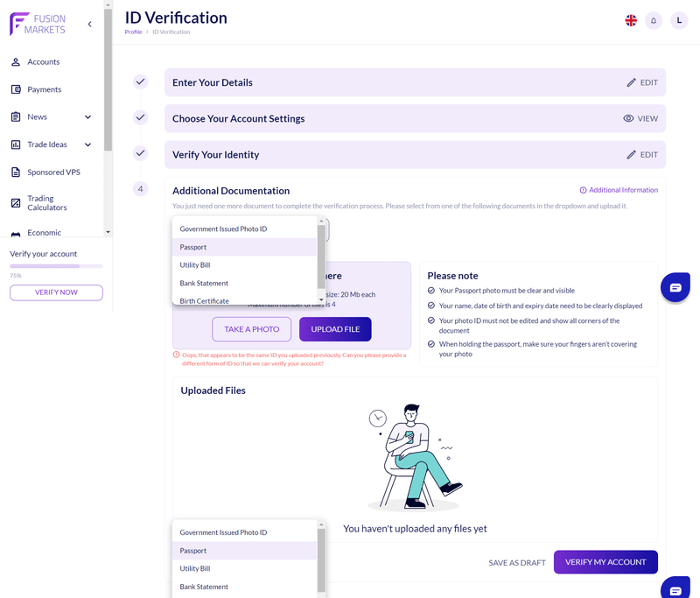Screen dimensions: 700x598
Task: Change language via UK flag icon
Action: (630, 20)
